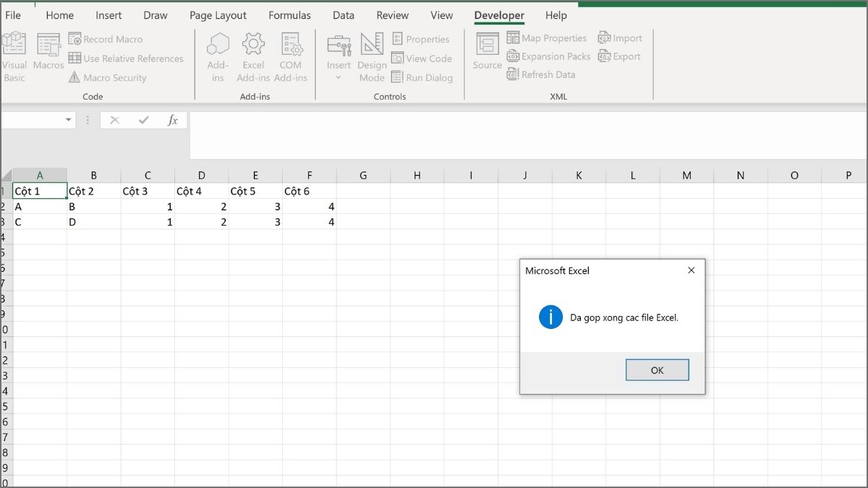
Task: Select column D header
Action: pos(201,175)
